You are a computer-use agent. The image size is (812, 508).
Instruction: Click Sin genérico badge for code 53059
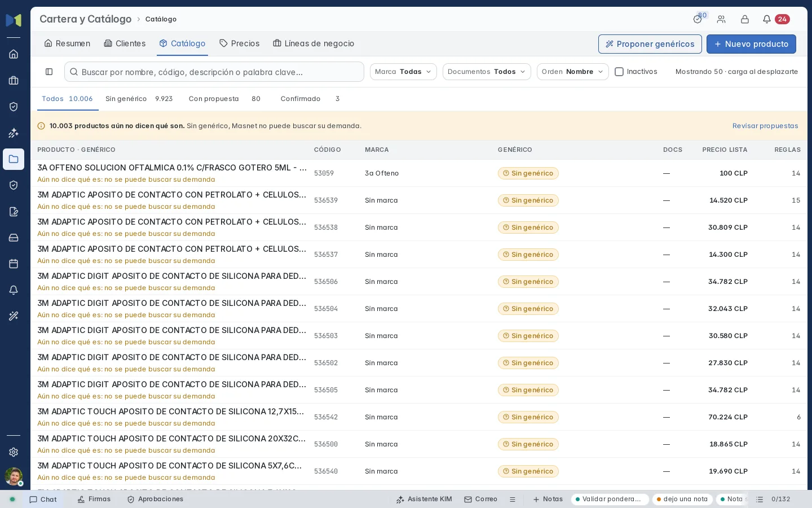528,173
